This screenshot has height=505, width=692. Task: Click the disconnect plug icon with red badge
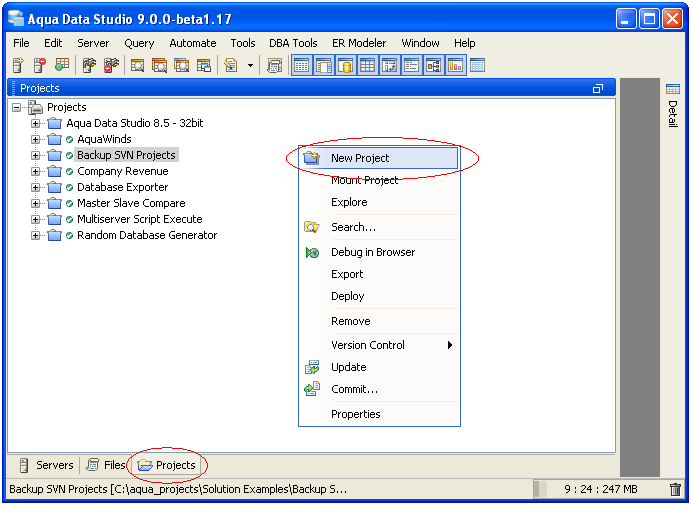coord(111,65)
